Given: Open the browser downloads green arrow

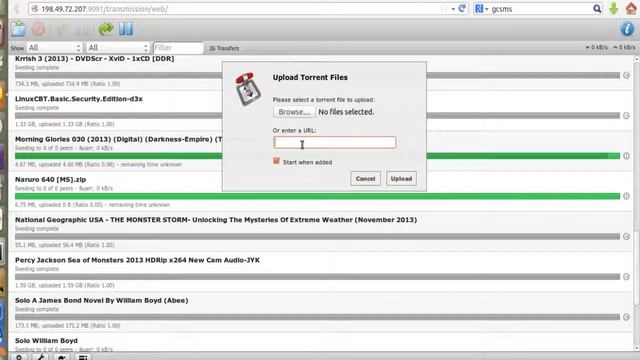Looking at the screenshot, I should point(613,9).
